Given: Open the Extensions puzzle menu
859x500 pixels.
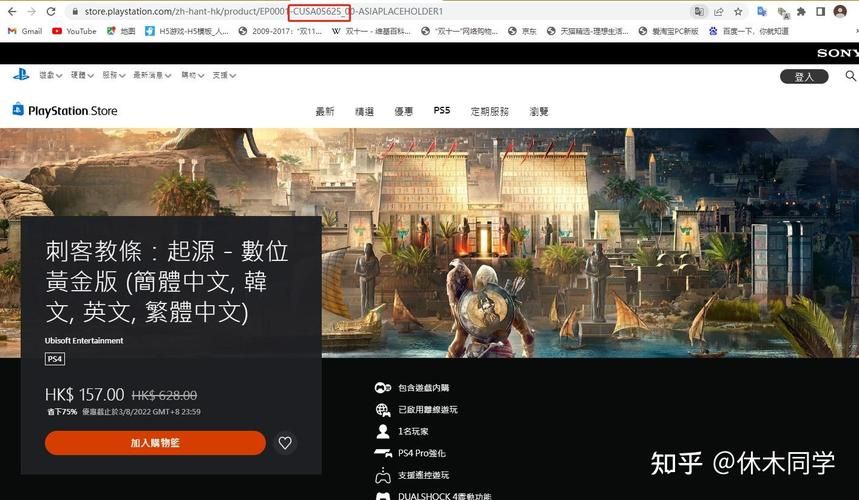Looking at the screenshot, I should click(801, 12).
